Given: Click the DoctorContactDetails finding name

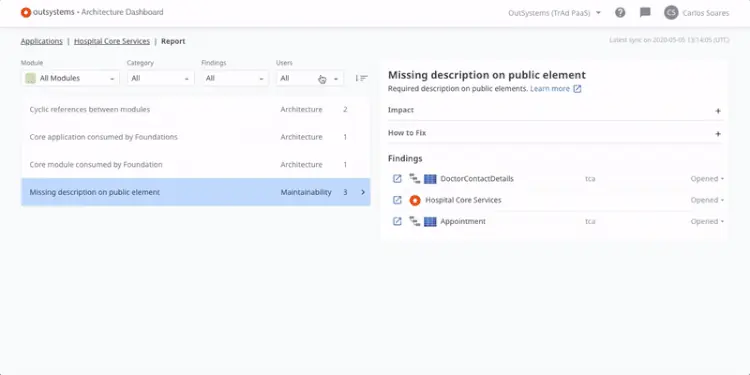Looking at the screenshot, I should 477,179.
